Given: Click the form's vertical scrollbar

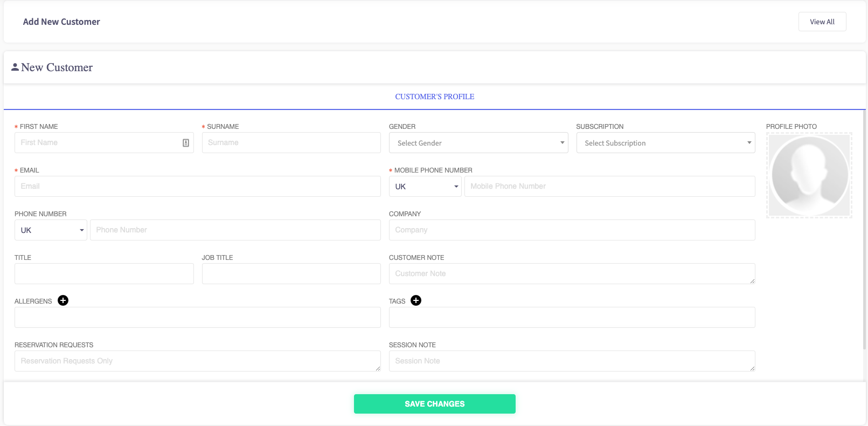Looking at the screenshot, I should coord(864,229).
